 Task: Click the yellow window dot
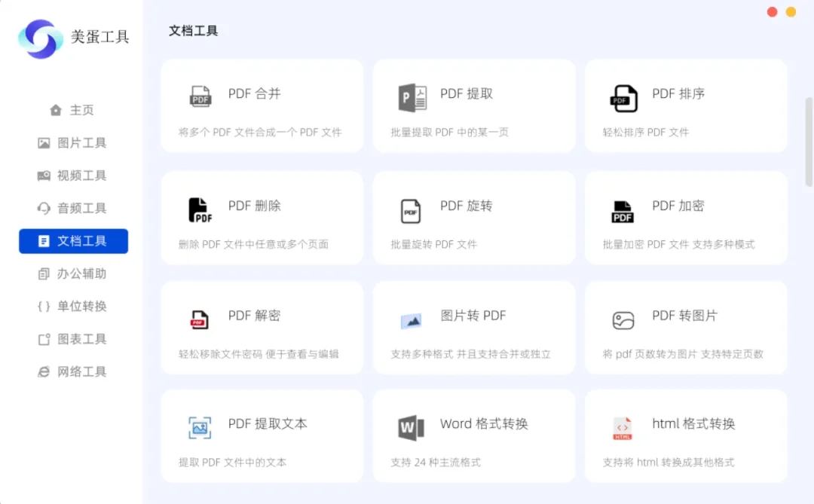point(791,12)
